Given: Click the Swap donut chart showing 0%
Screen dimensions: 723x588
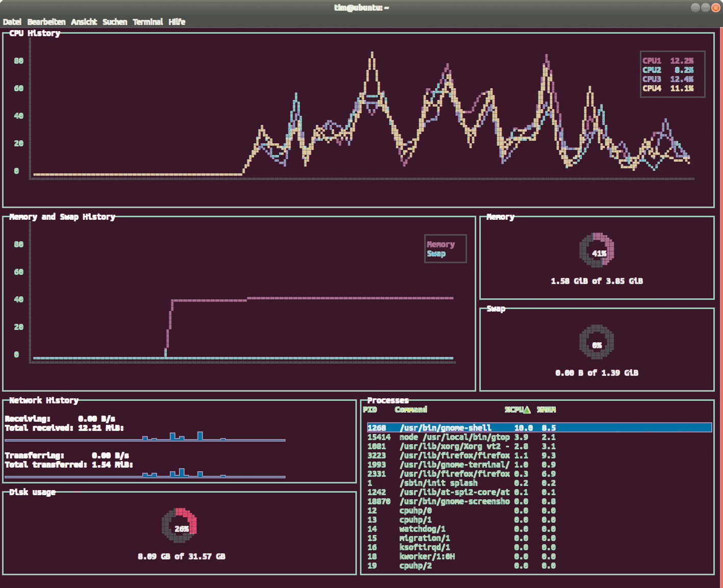Looking at the screenshot, I should 597,342.
